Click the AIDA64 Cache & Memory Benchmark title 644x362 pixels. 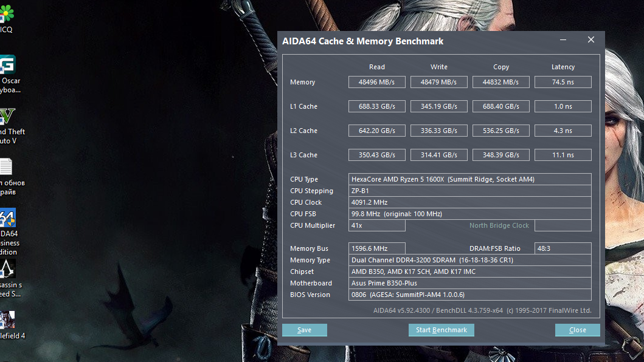[x=362, y=41]
